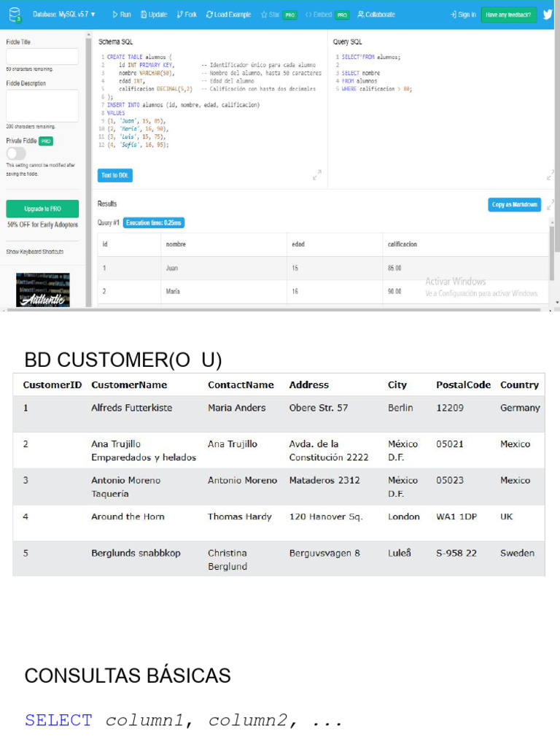Viewport: 560px width, 747px height.
Task: Click the Berglunds snabbkop cell
Action: click(x=136, y=553)
